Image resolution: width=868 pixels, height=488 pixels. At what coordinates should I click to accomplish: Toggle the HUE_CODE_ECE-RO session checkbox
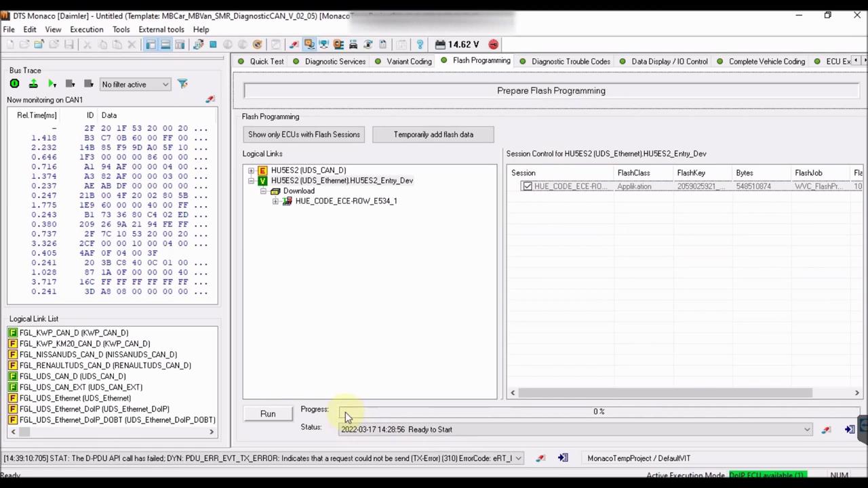pos(527,186)
